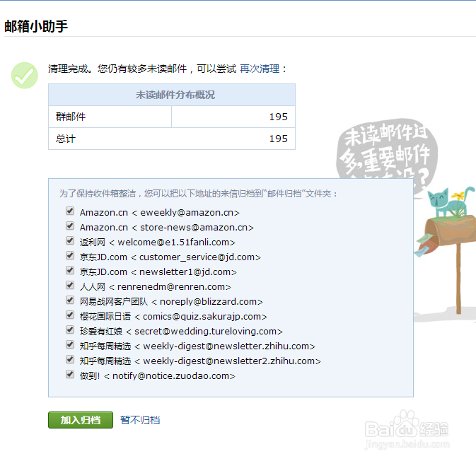Image resolution: width=476 pixels, height=461 pixels.
Task: Toggle the 珍爱有红娘 secret@wedding checkbox
Action: tap(70, 330)
